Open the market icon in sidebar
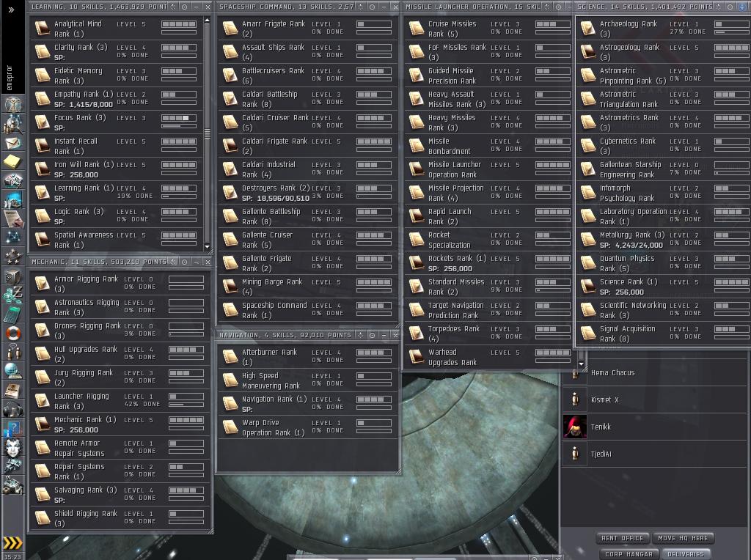The image size is (751, 560). (12, 181)
